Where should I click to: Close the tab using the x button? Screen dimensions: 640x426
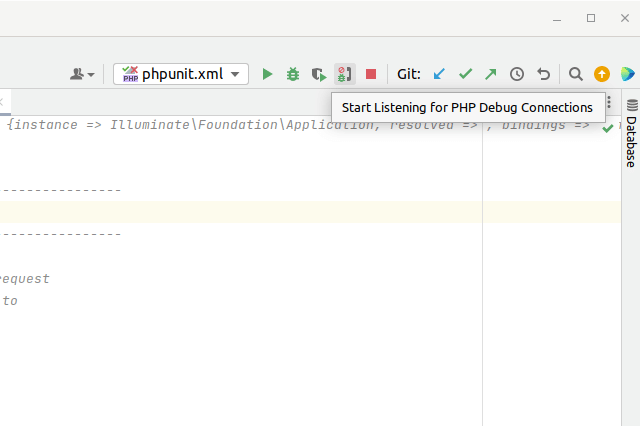tap(2, 102)
